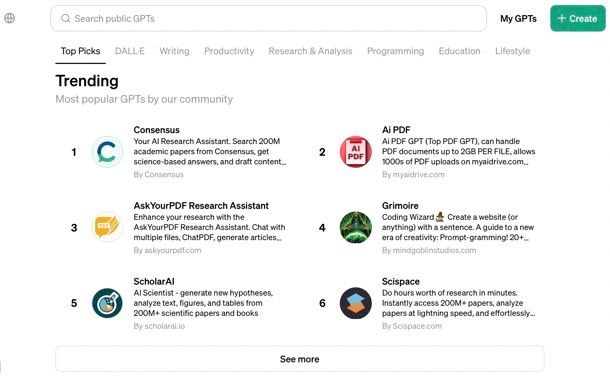
Task: Open the Grimoire GPT title
Action: coord(400,205)
